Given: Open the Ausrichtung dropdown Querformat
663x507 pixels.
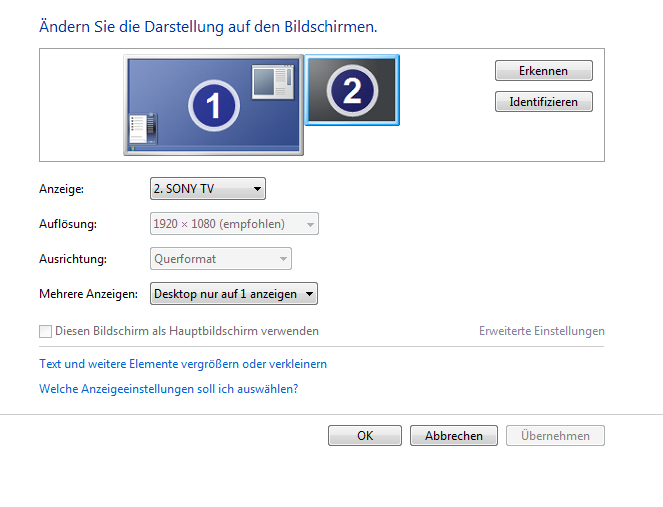Looking at the screenshot, I should [x=221, y=259].
